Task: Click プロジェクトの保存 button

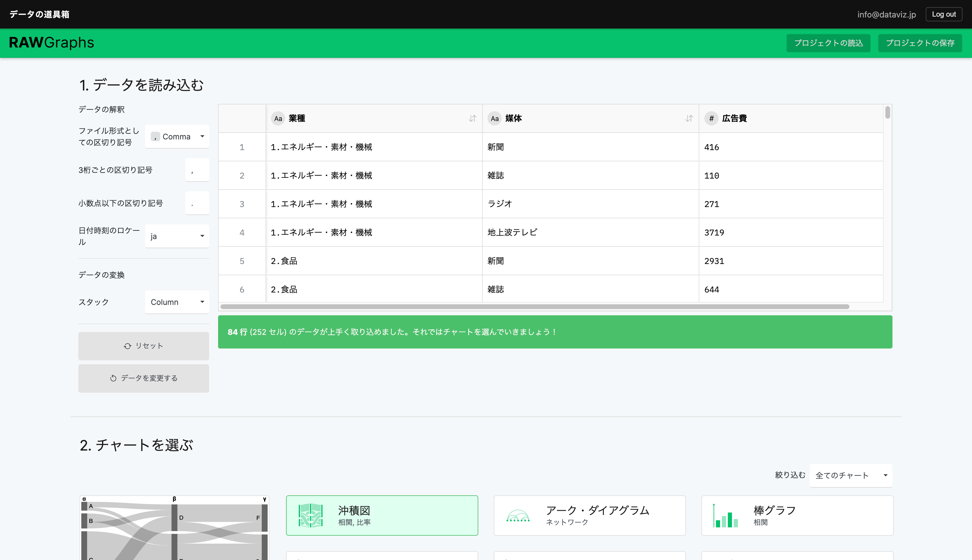Action: (920, 43)
